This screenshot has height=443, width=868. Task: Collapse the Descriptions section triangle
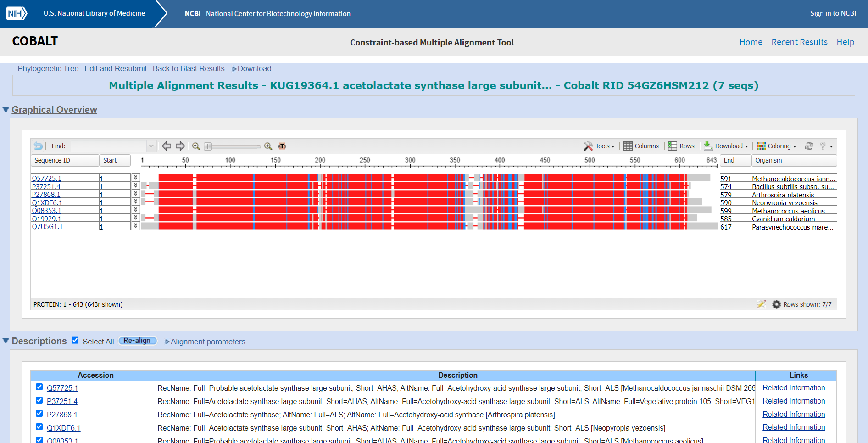click(6, 341)
